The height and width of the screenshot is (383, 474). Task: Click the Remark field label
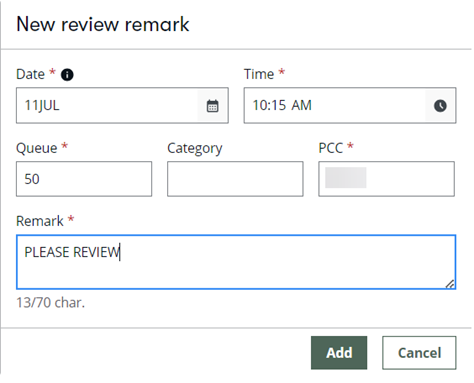point(40,221)
